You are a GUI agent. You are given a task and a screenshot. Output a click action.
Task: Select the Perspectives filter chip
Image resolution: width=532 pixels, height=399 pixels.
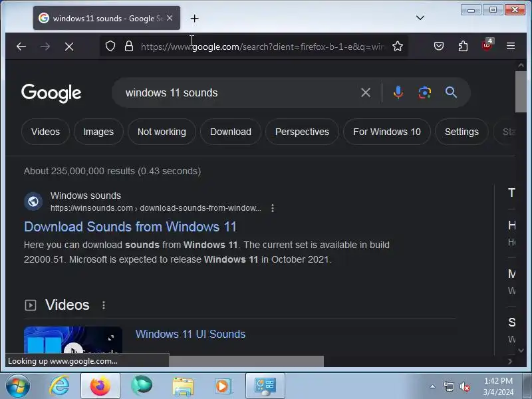point(302,132)
